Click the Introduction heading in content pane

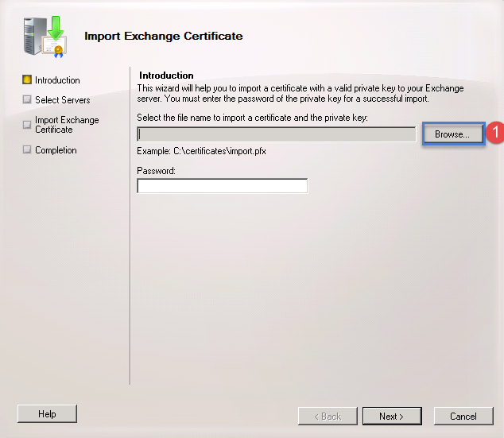coord(166,76)
